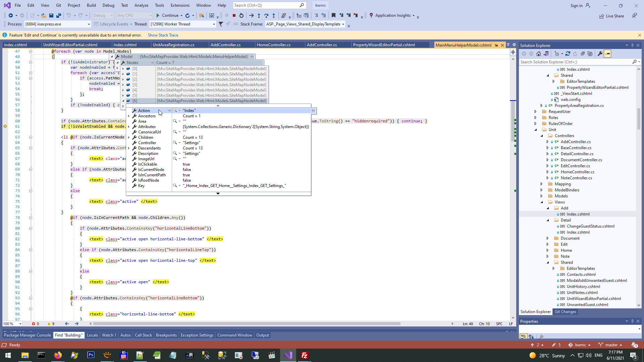Click the Restart debugging icon
Image resolution: width=644 pixels, height=362 pixels.
pos(241,15)
